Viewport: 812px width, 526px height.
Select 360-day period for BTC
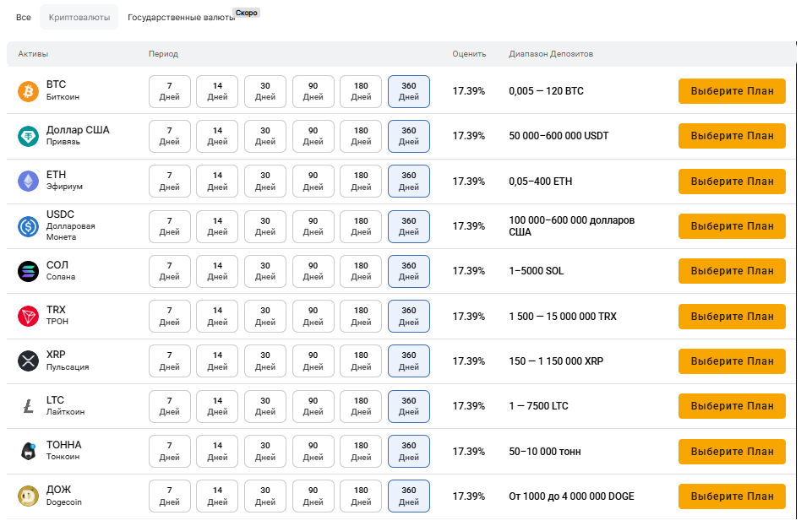click(409, 91)
